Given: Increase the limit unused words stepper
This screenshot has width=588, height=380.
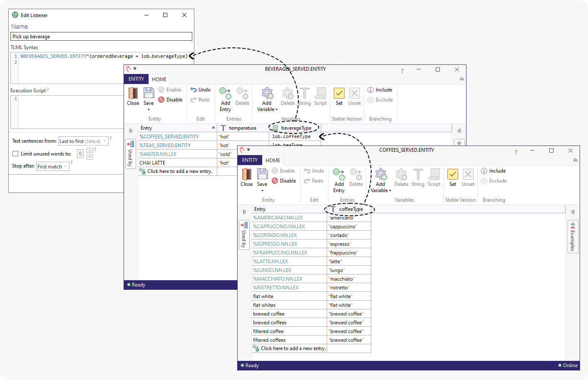Looking at the screenshot, I should [90, 151].
